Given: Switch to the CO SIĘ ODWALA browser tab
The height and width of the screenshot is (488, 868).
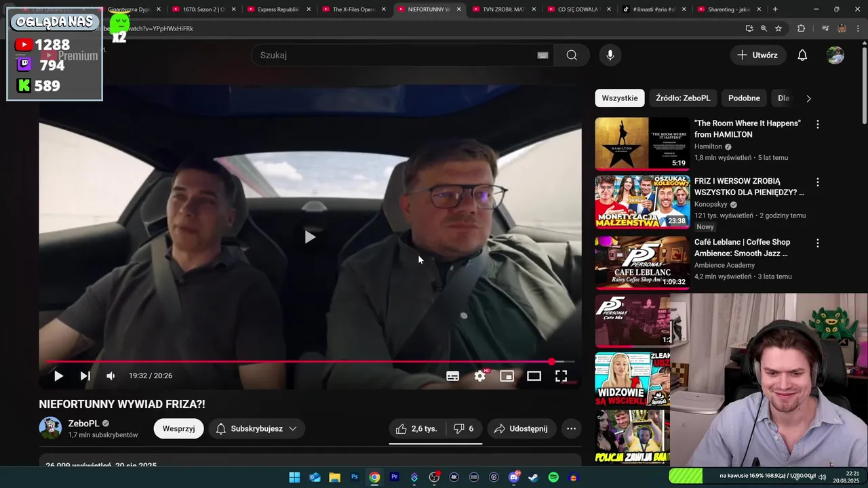Looking at the screenshot, I should pyautogui.click(x=578, y=9).
